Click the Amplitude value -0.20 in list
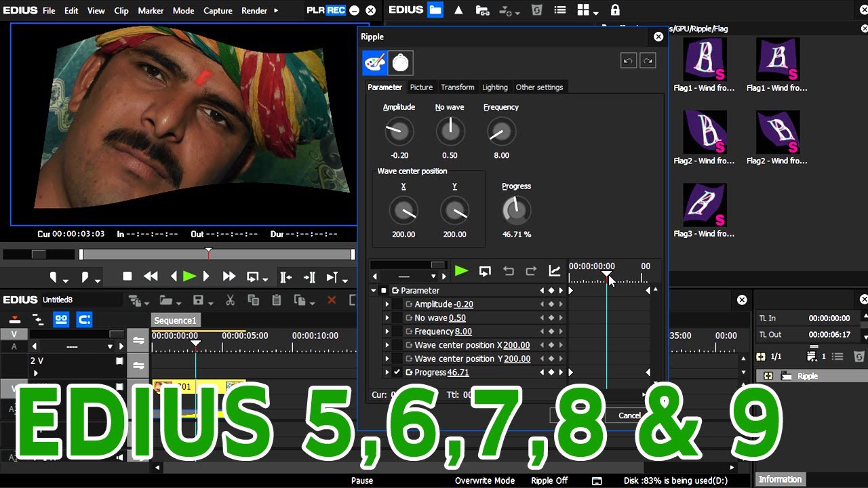868x488 pixels. pyautogui.click(x=464, y=304)
